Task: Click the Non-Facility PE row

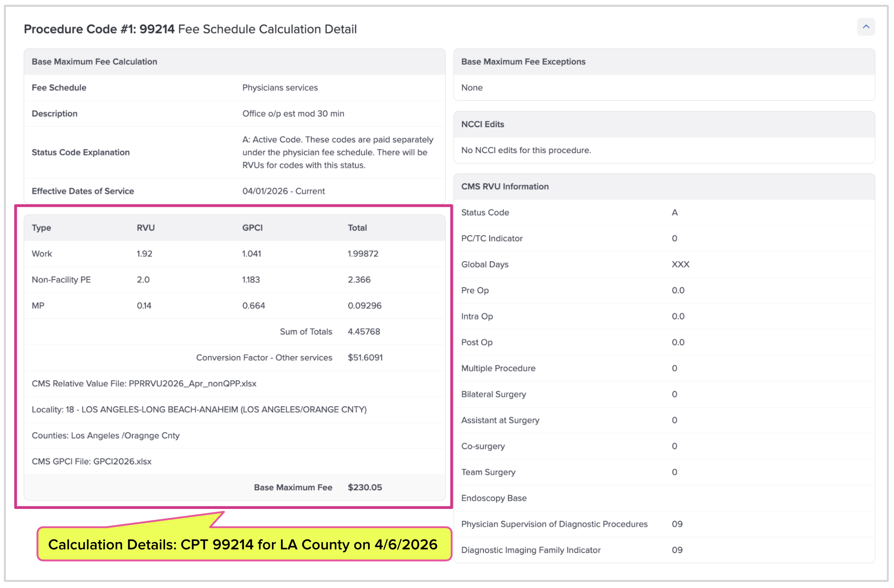Action: point(61,280)
